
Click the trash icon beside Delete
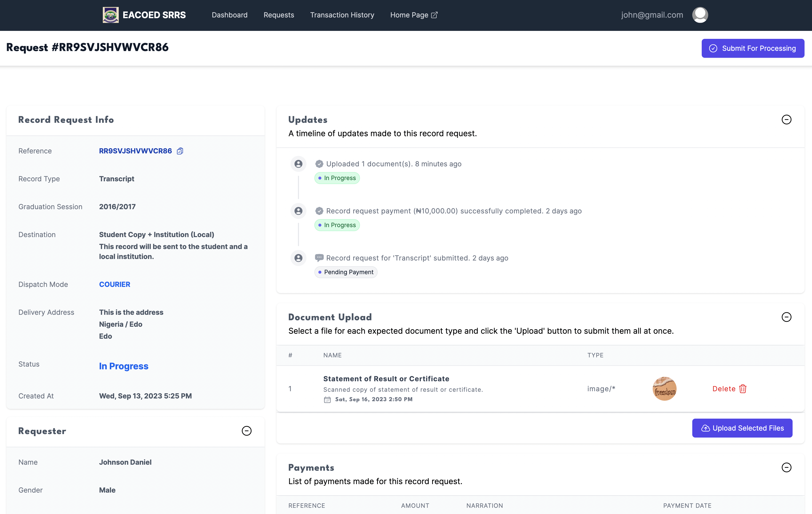743,389
